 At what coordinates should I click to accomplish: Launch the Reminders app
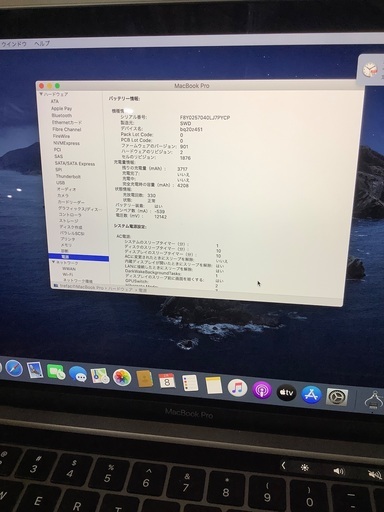[190, 383]
